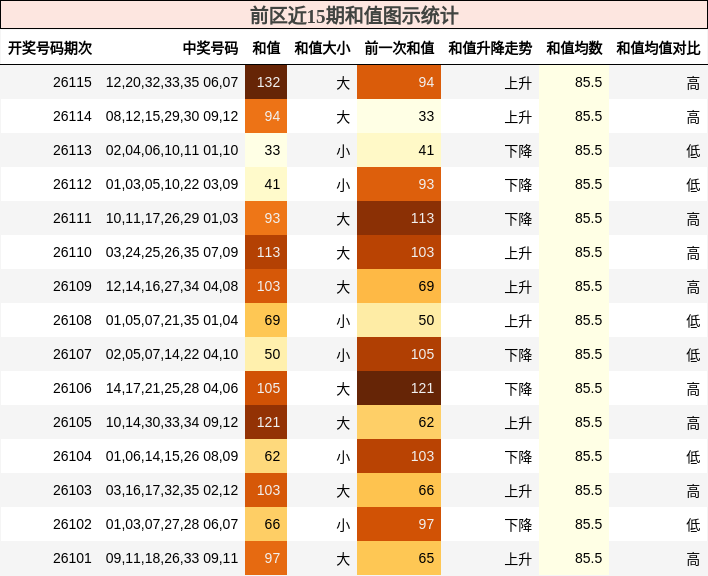The width and height of the screenshot is (708, 576).
Task: Click winning numbers 08,12,15,29,30 09,12
Action: pos(172,116)
